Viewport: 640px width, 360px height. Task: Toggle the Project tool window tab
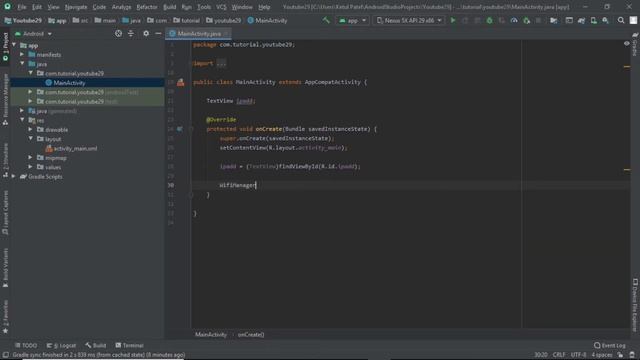point(5,47)
